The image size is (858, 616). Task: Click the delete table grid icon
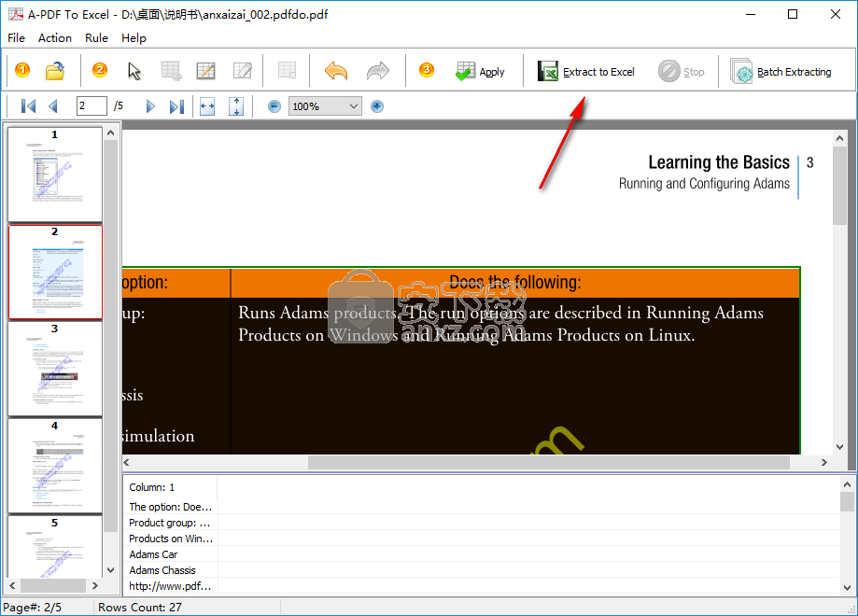288,71
